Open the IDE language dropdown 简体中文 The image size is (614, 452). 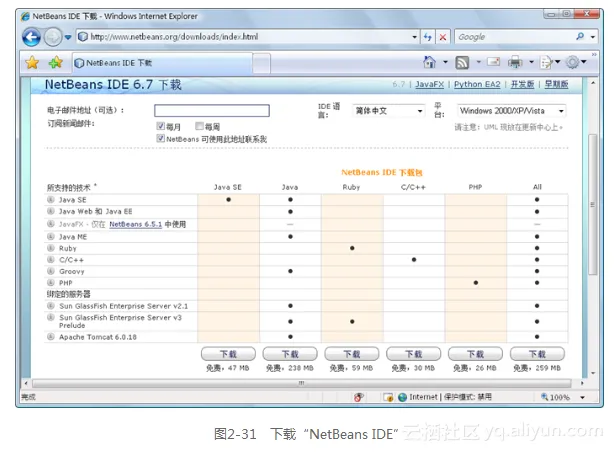[388, 111]
